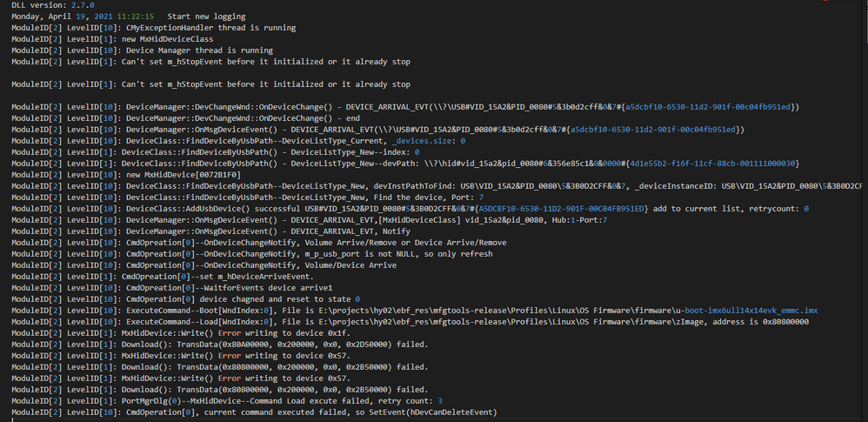
Task: Select 'Volume Arrive/Remove or Device Arrive/Remove' text
Action: [x=406, y=243]
